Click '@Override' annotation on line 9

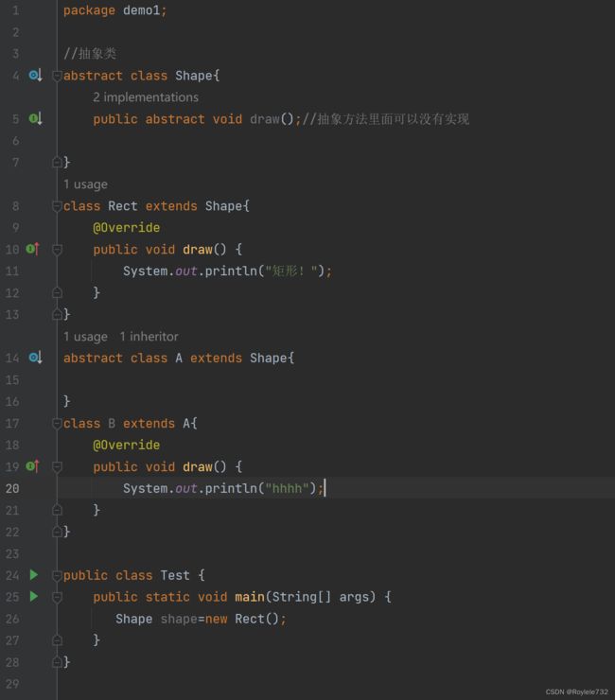click(127, 228)
